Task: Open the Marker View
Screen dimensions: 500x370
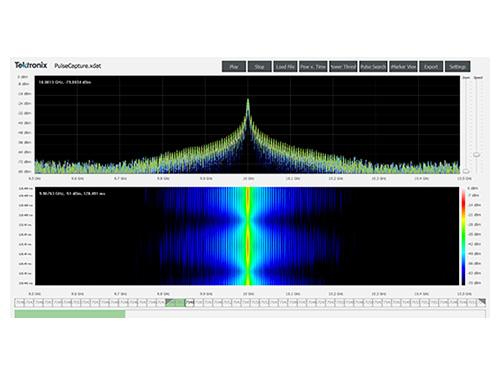Action: (403, 67)
